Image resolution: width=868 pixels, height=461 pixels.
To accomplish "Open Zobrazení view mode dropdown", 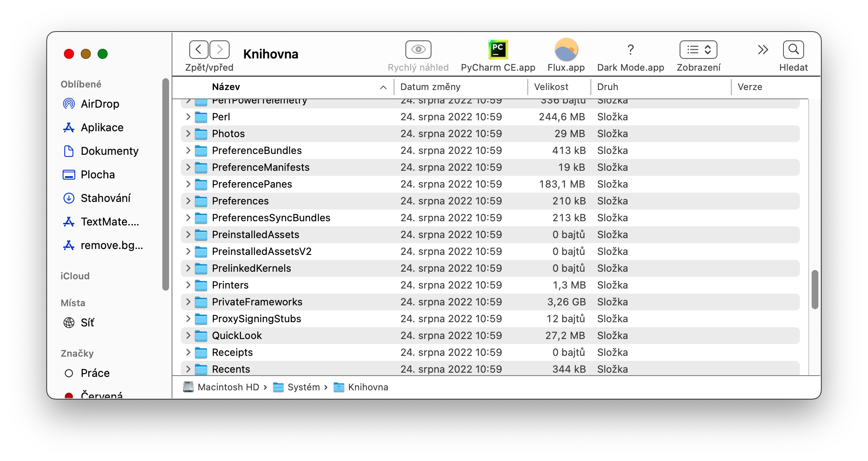I will click(x=698, y=50).
